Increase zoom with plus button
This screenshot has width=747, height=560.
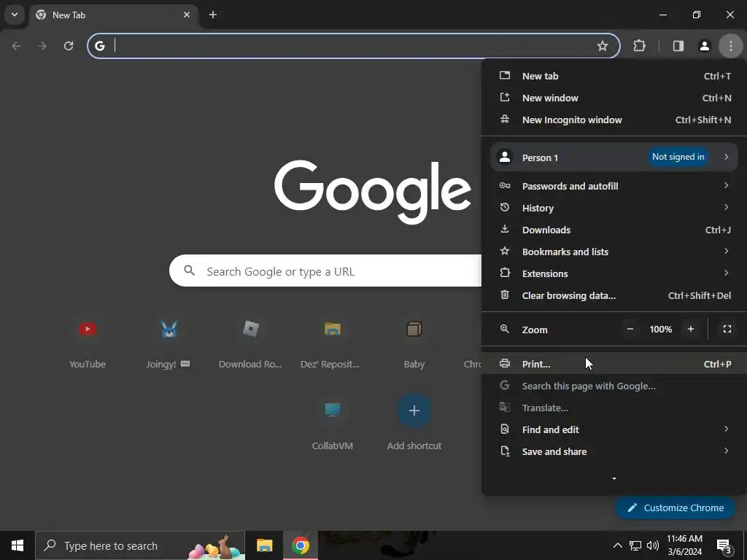[690, 329]
